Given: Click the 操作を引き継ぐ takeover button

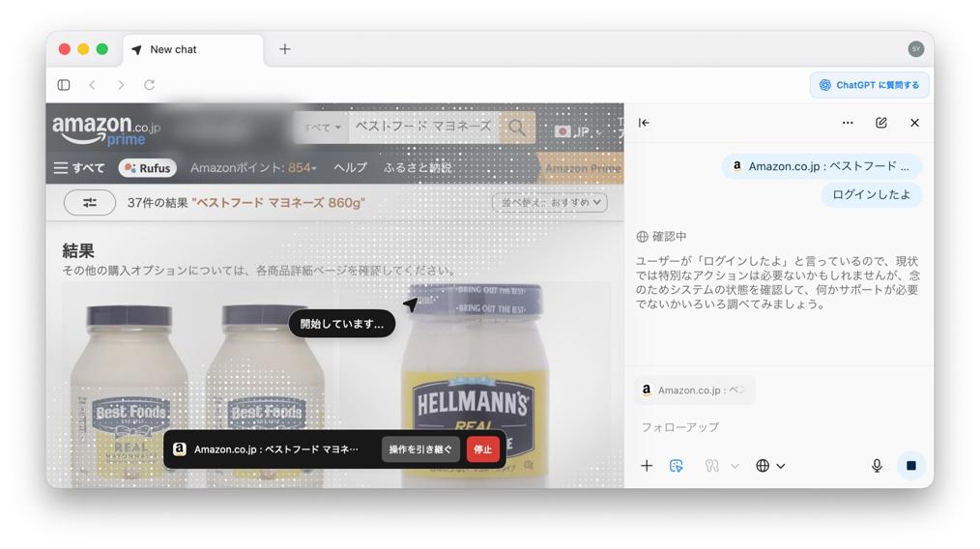Looking at the screenshot, I should [x=420, y=449].
